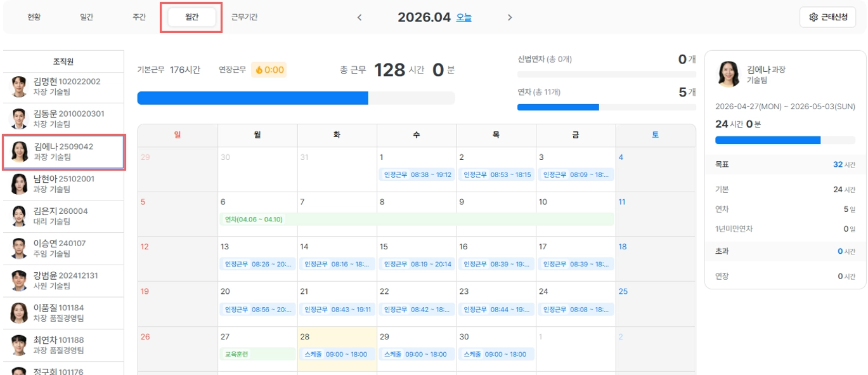Select employee 최연차 in list
Image resolution: width=868 pixels, height=375 pixels.
(x=63, y=346)
